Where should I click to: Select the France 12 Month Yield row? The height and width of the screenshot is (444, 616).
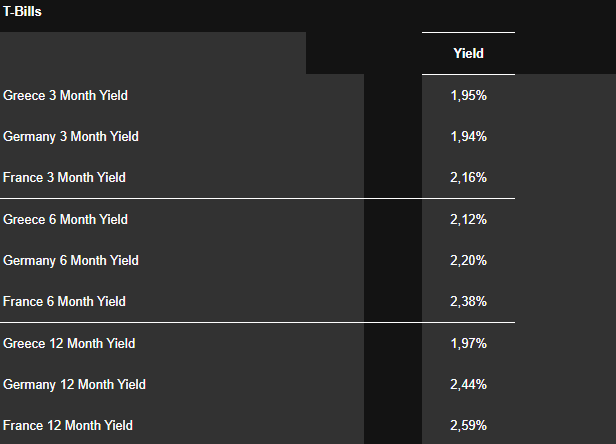click(x=68, y=425)
